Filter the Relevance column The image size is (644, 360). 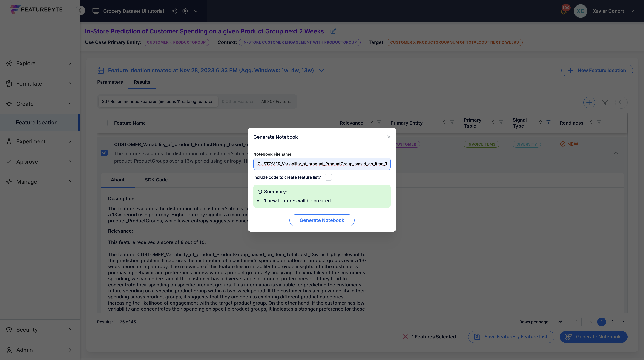click(379, 122)
